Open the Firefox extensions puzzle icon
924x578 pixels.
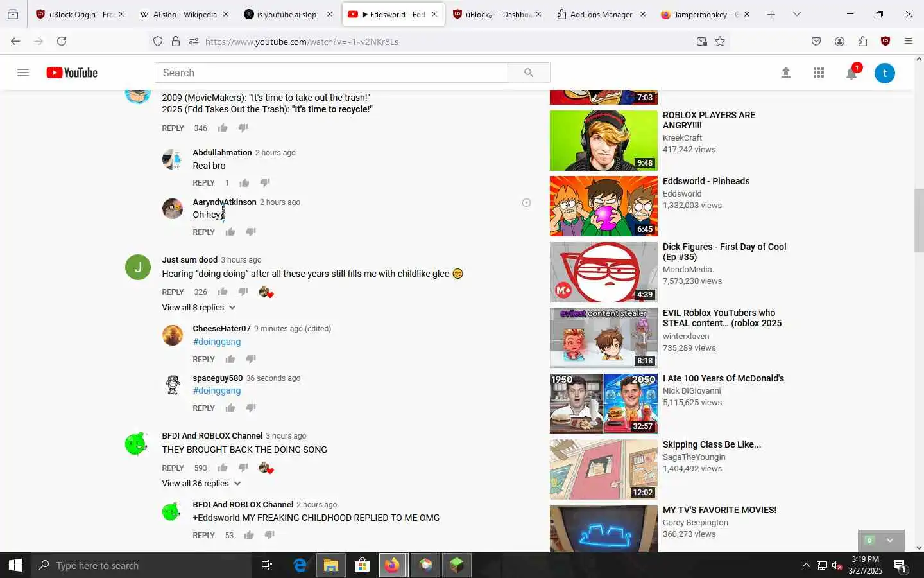pos(862,41)
